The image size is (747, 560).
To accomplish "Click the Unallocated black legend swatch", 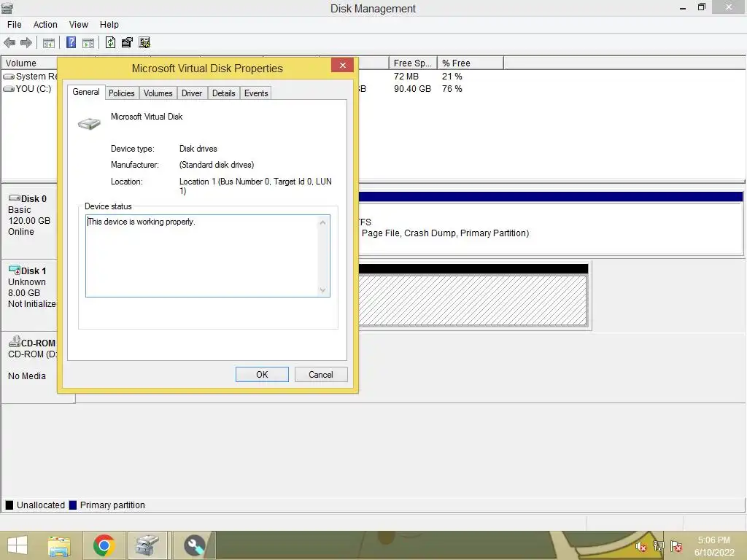I will click(9, 505).
